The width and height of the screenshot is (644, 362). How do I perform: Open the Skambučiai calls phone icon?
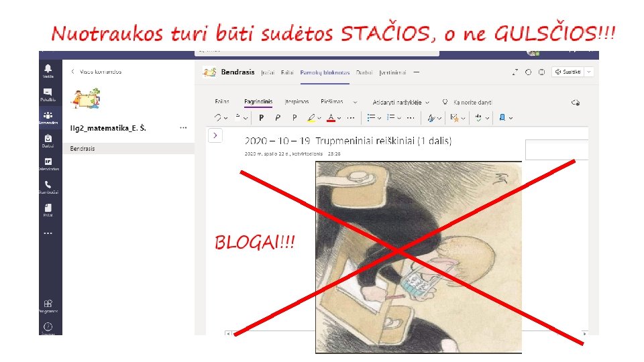48,187
